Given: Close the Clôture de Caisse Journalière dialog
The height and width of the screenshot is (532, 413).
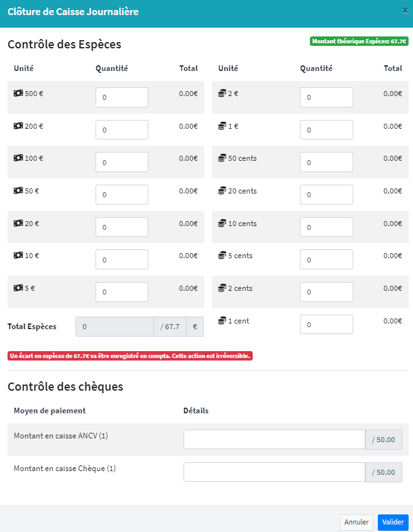Looking at the screenshot, I should [405, 11].
